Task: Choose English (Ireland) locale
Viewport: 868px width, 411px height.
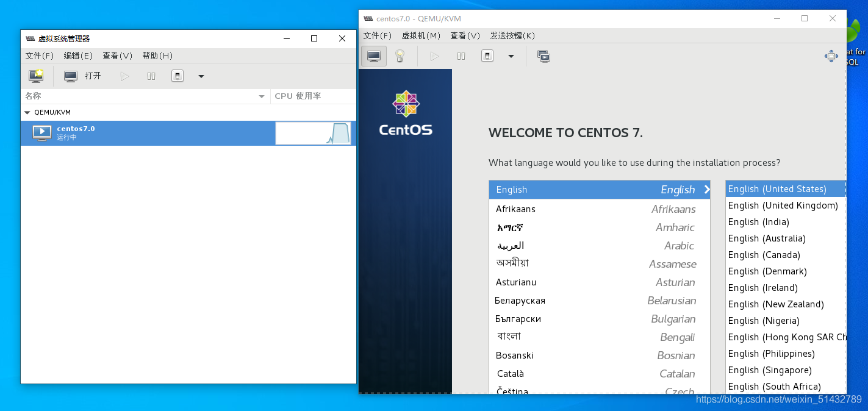Action: pyautogui.click(x=786, y=288)
